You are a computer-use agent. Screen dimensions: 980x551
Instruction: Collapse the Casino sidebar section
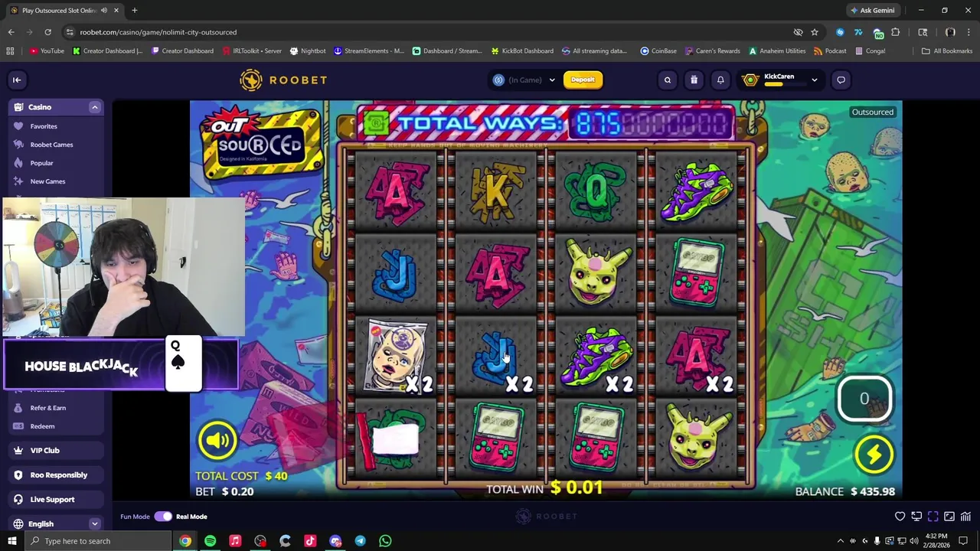pyautogui.click(x=95, y=107)
